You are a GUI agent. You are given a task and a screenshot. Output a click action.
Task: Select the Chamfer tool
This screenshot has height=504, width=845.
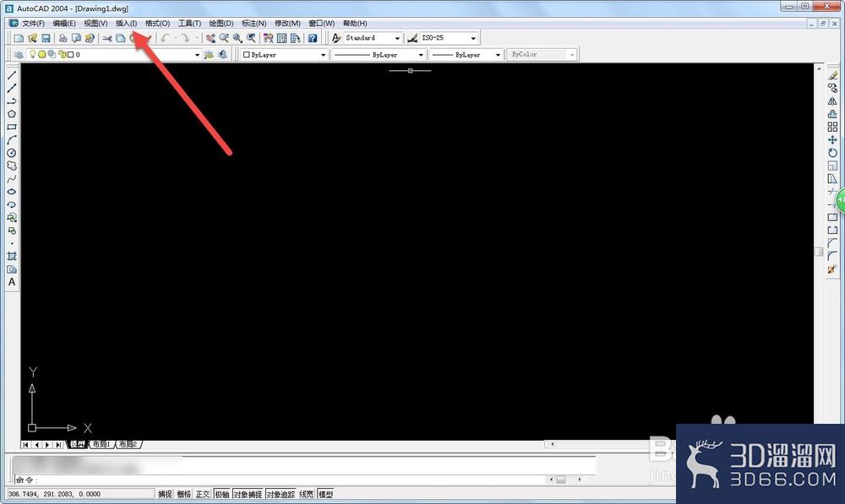pyautogui.click(x=832, y=243)
